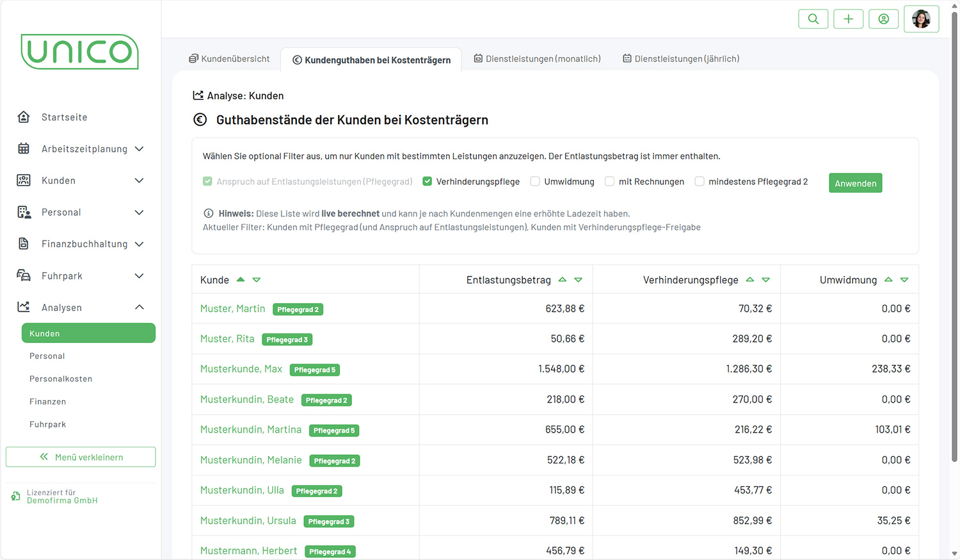Expand the Finanzbuchhaltung sidebar section
The image size is (960, 560).
coord(139,244)
